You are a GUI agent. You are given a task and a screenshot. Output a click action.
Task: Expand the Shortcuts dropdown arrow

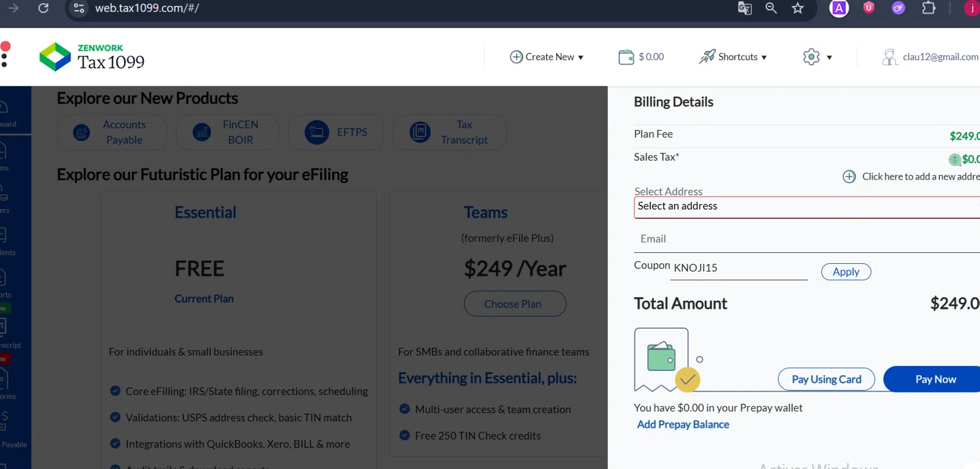(764, 57)
